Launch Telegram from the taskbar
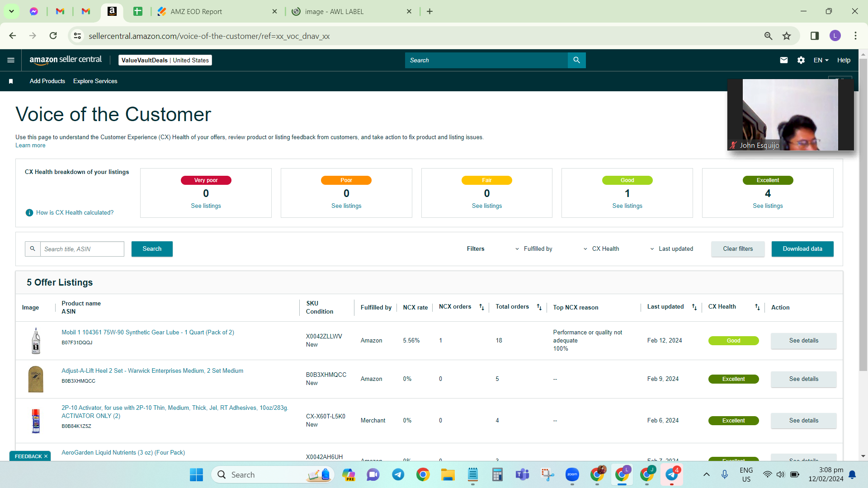Screen dimensions: 868x488 point(398,474)
